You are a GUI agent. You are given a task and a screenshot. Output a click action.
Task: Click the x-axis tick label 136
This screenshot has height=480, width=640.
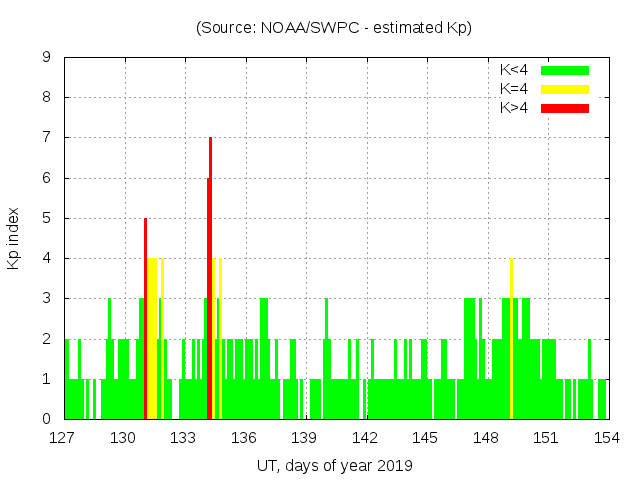[x=244, y=438]
